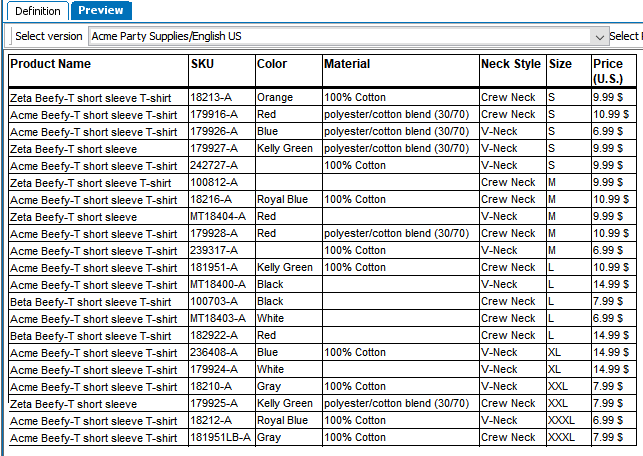This screenshot has height=456, width=643.
Task: Click the Price (U.S.) column header
Action: (608, 71)
